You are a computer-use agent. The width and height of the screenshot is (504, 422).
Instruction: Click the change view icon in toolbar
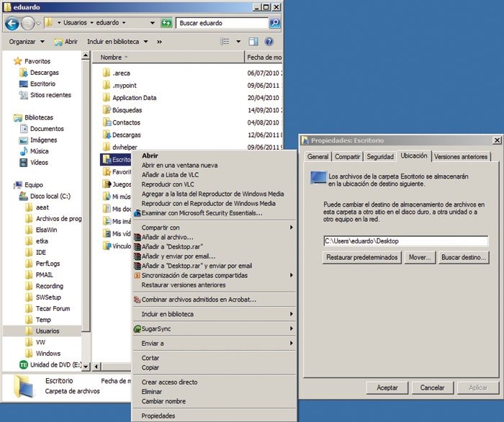click(x=225, y=42)
